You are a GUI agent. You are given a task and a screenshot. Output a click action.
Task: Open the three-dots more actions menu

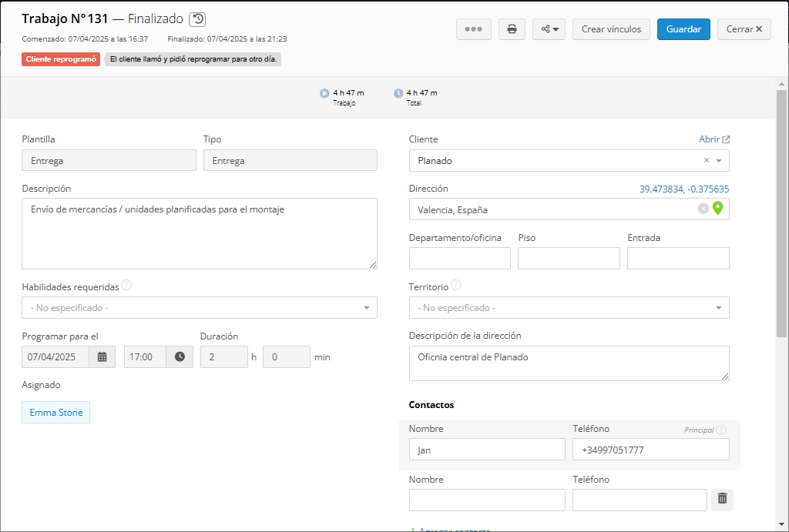pyautogui.click(x=474, y=29)
